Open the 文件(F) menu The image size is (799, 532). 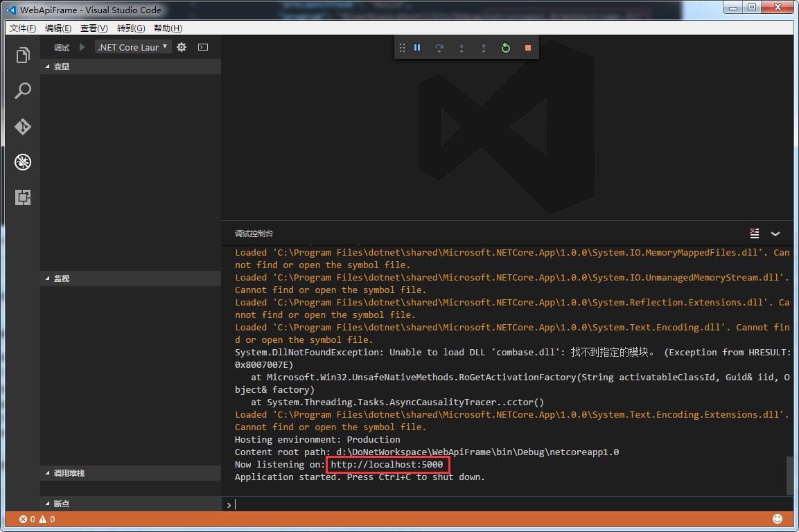[x=23, y=28]
